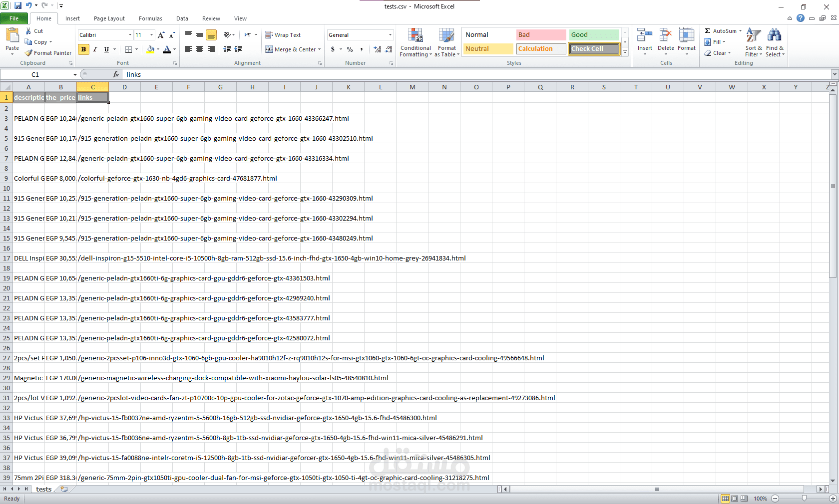839x504 pixels.
Task: Copy the selected cell
Action: [x=38, y=42]
